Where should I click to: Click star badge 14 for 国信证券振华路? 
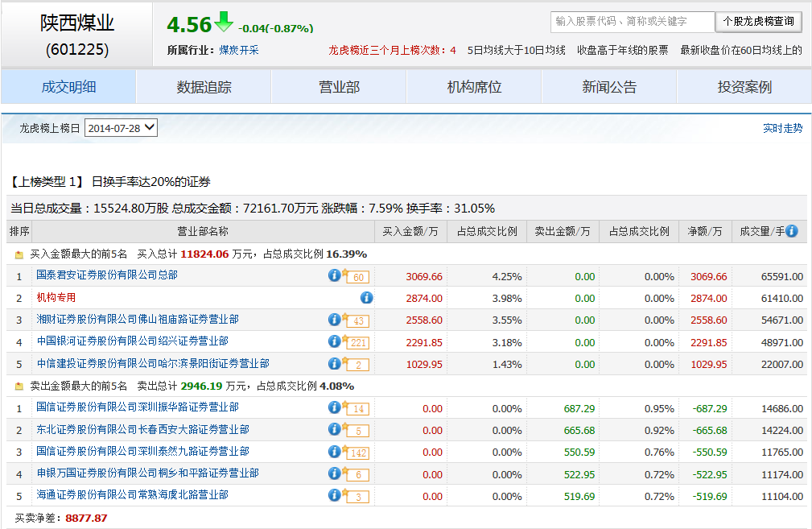pyautogui.click(x=356, y=408)
